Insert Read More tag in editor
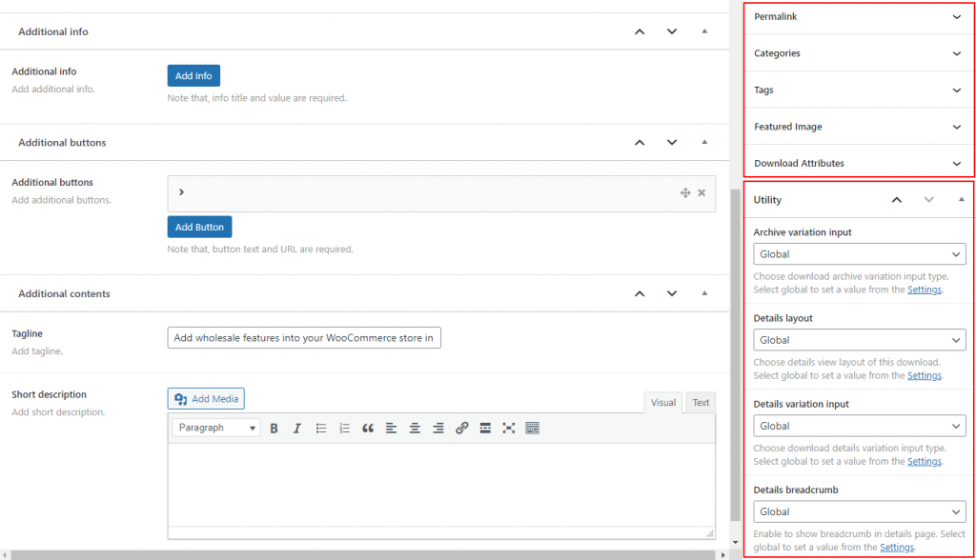976x560 pixels. coord(485,428)
